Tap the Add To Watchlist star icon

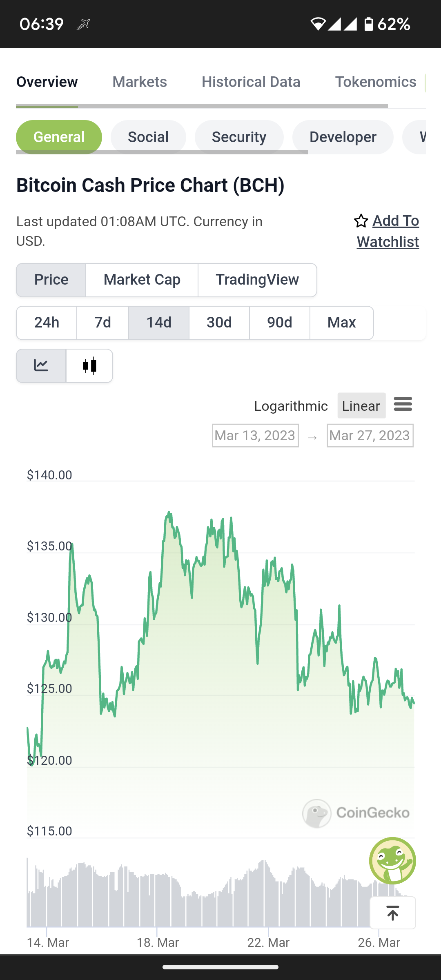(361, 221)
